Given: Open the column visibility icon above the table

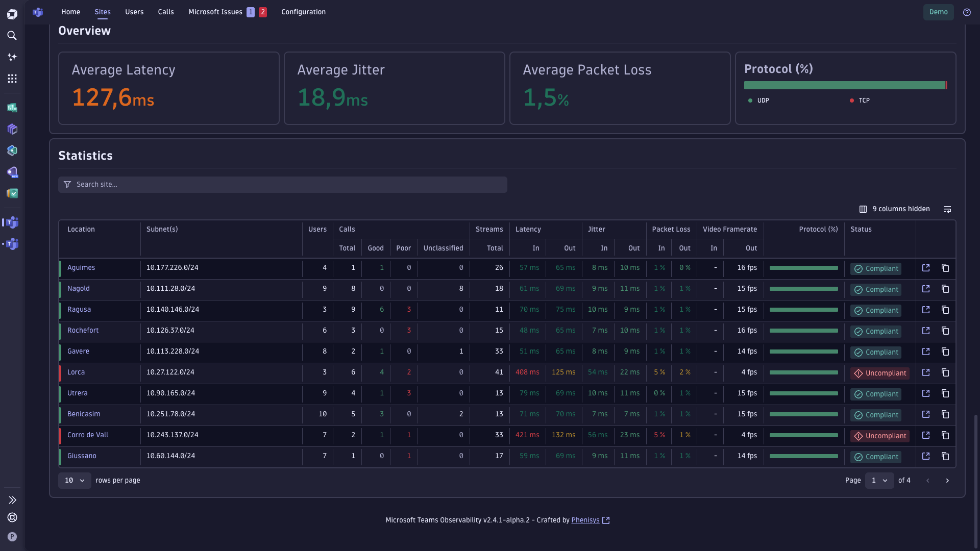Looking at the screenshot, I should (x=863, y=209).
